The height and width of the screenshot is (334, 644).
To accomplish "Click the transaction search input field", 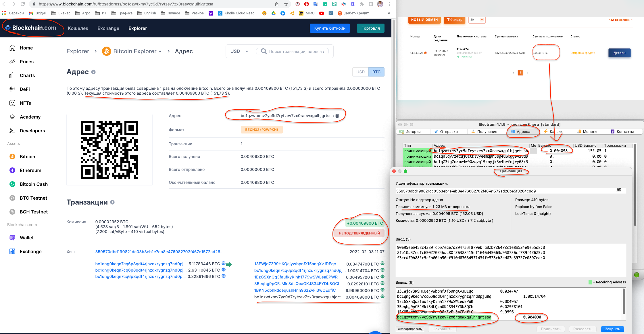I will pos(296,51).
